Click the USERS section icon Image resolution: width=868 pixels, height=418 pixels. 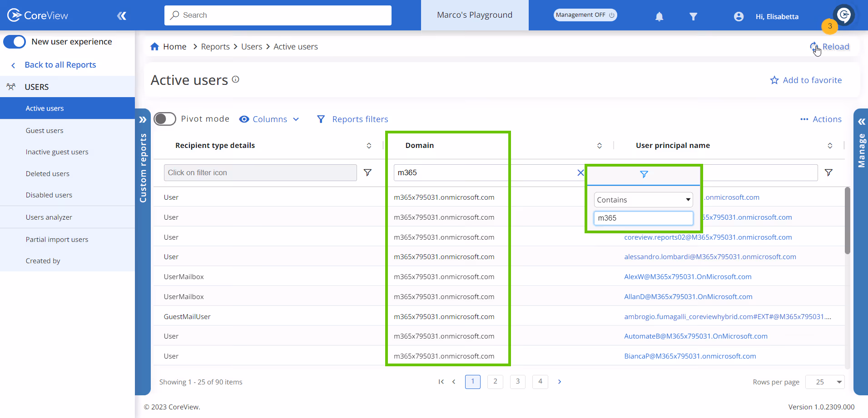(x=11, y=87)
